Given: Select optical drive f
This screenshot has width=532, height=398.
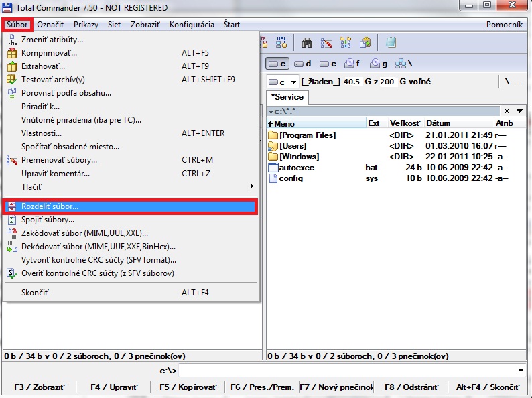Looking at the screenshot, I should [x=352, y=64].
